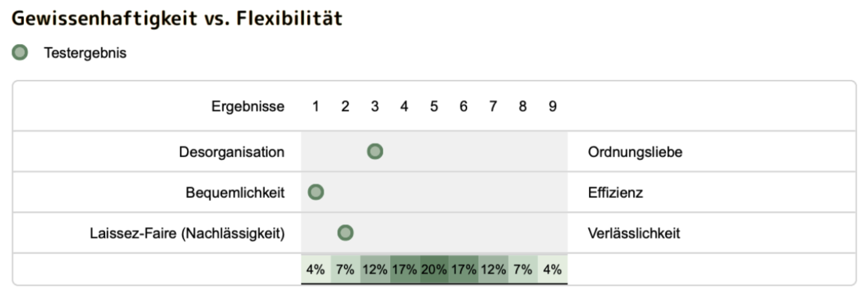Click the 17% cell under score 4
This screenshot has height=301, width=868.
(404, 269)
